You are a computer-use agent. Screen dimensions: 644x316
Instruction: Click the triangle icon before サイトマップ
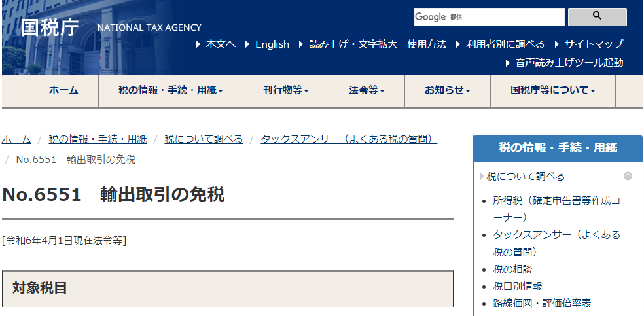click(x=557, y=44)
